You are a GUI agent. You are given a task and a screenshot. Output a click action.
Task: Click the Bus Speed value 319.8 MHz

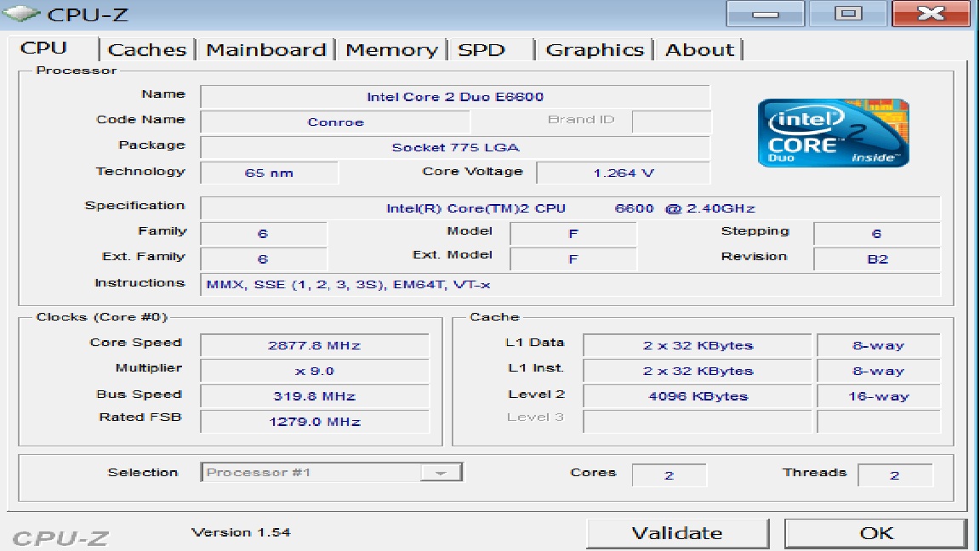click(315, 396)
